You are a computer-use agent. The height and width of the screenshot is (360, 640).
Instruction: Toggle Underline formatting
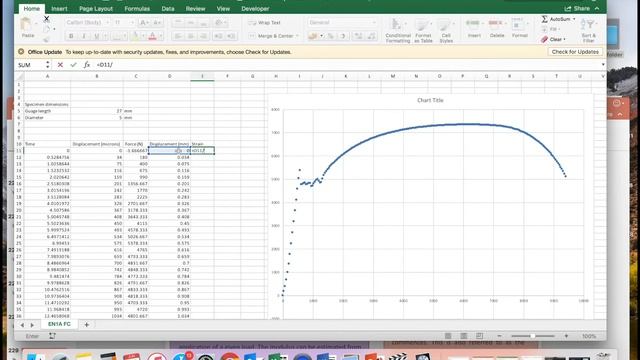click(x=97, y=36)
